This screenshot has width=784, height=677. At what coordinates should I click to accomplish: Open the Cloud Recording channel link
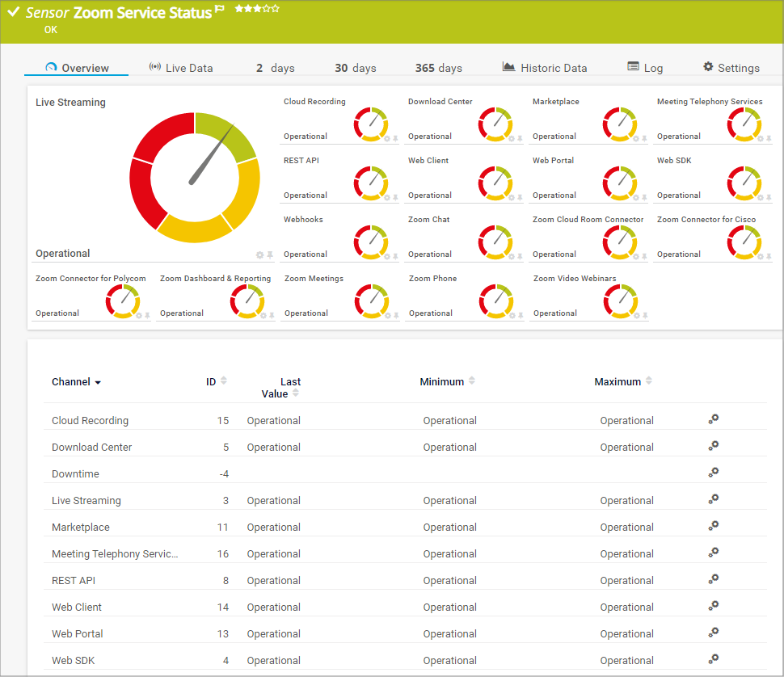[x=90, y=420]
